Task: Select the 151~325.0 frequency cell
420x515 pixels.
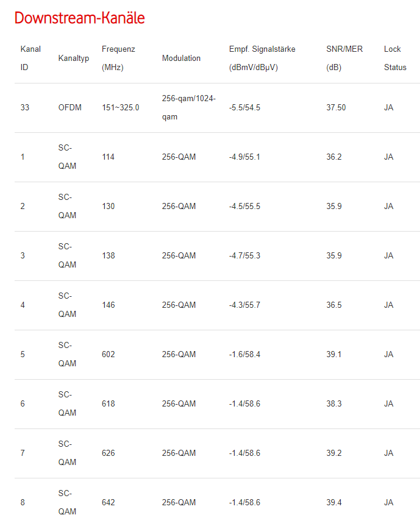Action: click(120, 108)
